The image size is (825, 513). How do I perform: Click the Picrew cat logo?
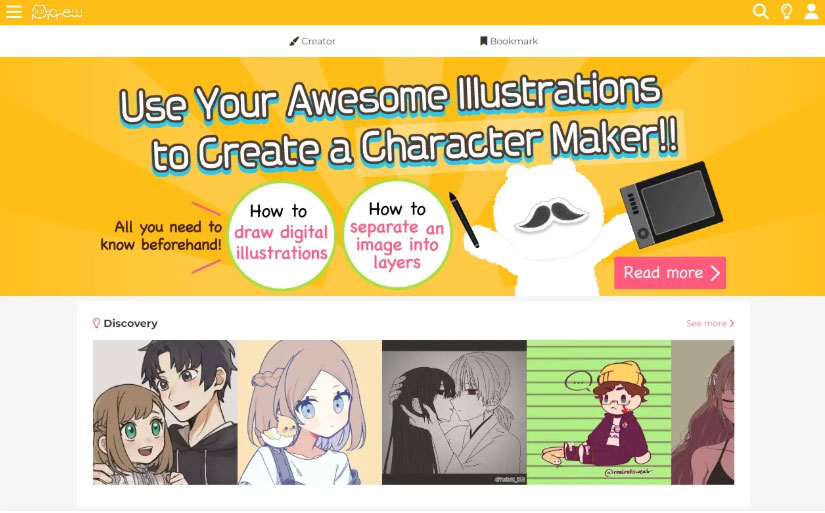click(x=57, y=12)
